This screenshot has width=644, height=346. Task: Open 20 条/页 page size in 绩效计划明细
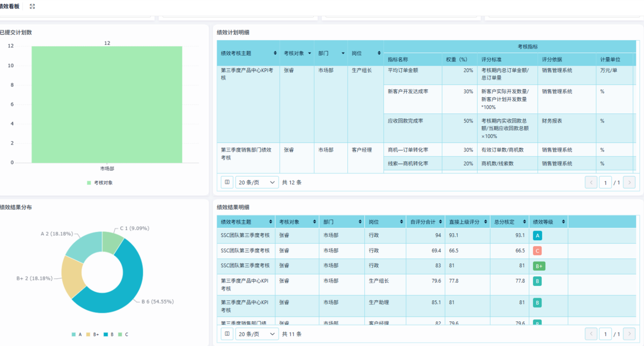pyautogui.click(x=258, y=182)
